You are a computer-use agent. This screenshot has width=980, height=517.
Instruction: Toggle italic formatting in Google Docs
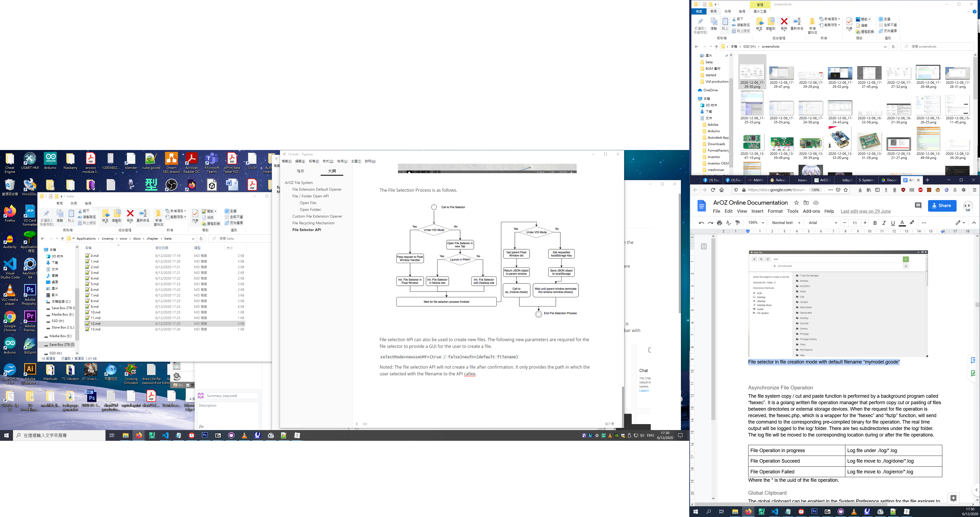click(884, 223)
